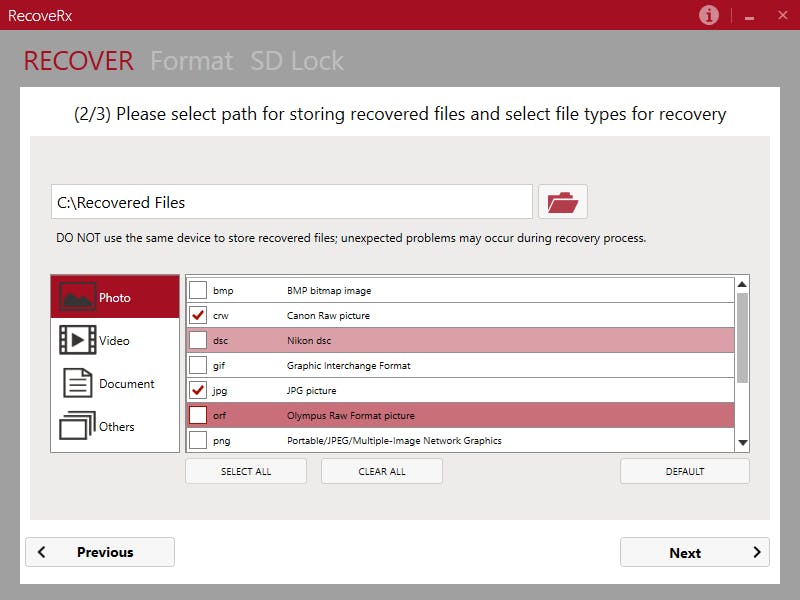Select the Video film-strip icon
Image resolution: width=800 pixels, height=600 pixels.
[x=78, y=340]
